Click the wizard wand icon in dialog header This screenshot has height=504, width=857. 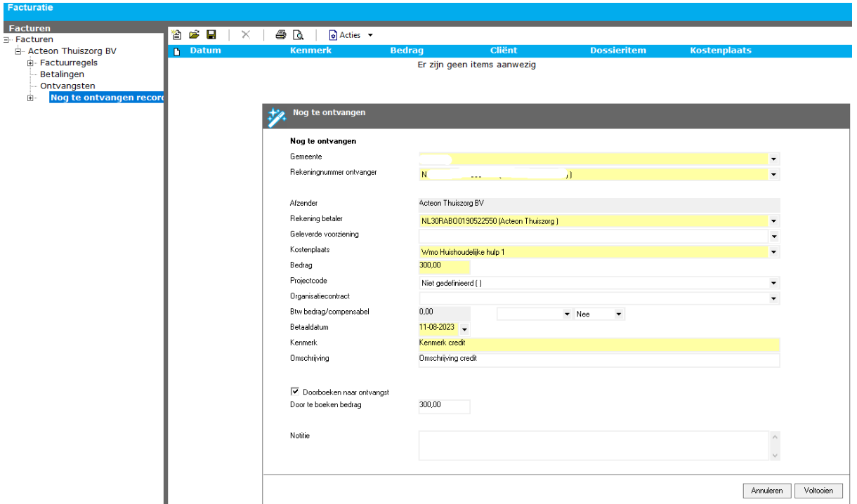[x=277, y=117]
